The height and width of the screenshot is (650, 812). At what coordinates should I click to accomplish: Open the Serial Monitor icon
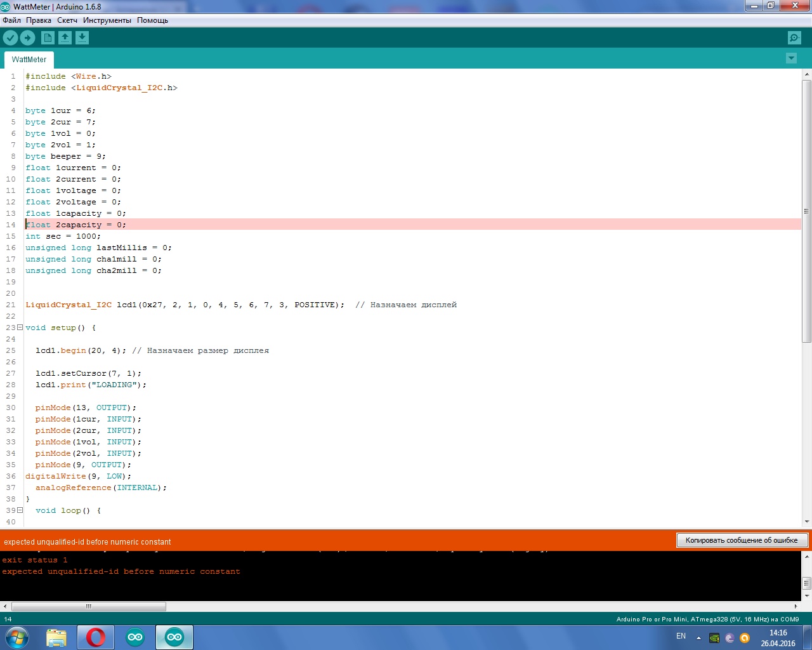(794, 38)
